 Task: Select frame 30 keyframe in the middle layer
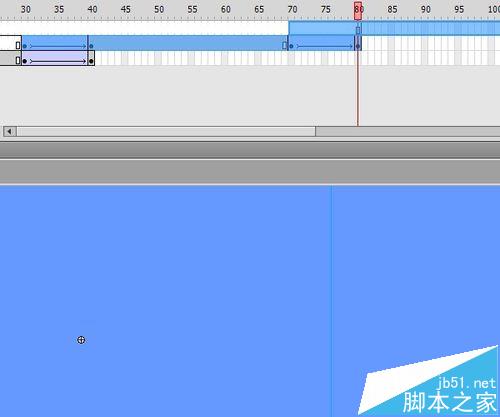pos(25,46)
